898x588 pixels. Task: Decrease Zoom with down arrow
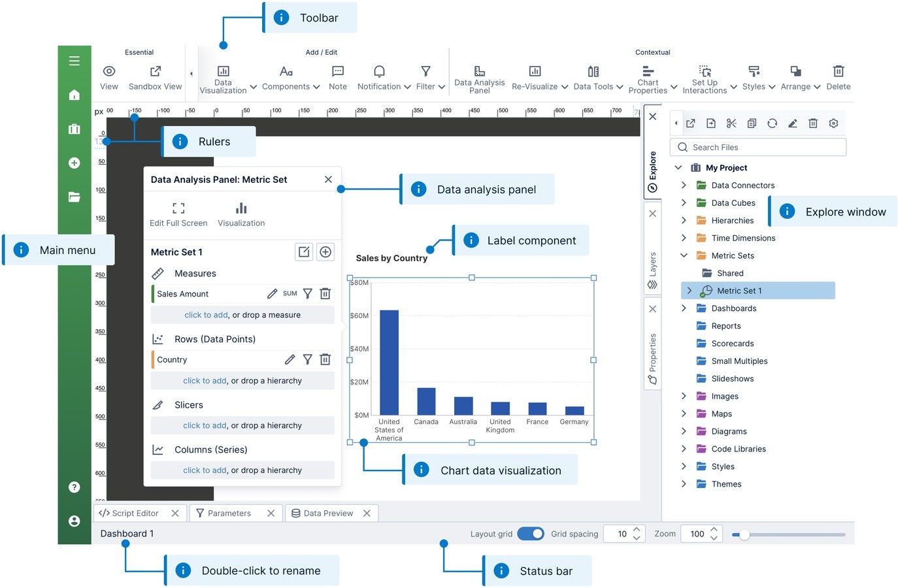714,538
